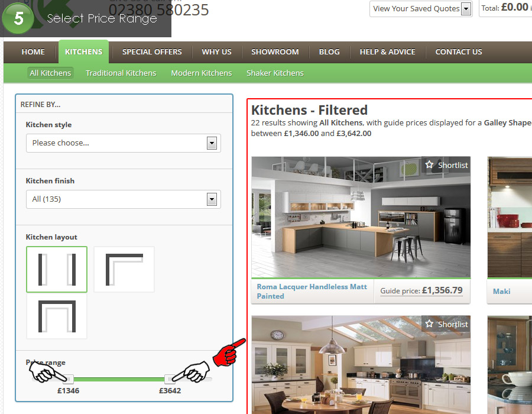Click the Roma Lacquer kitchen thumbnail image
The image size is (532, 414).
[x=361, y=217]
